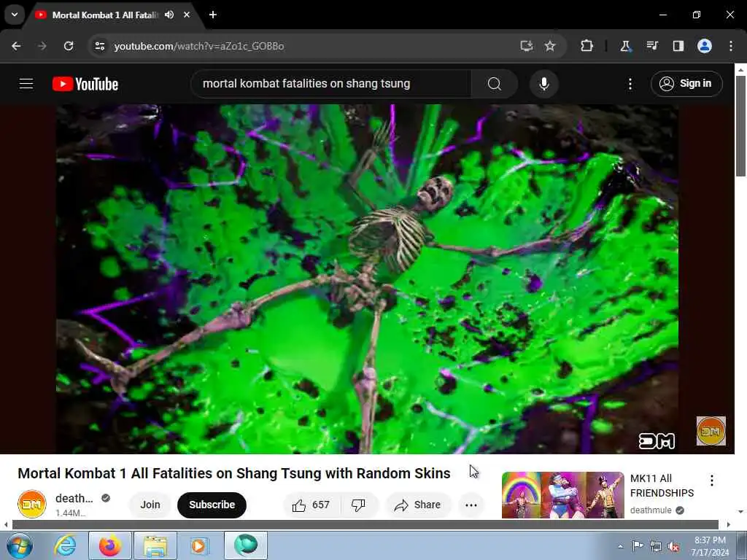
Task: Install app icon in address bar
Action: 527,46
